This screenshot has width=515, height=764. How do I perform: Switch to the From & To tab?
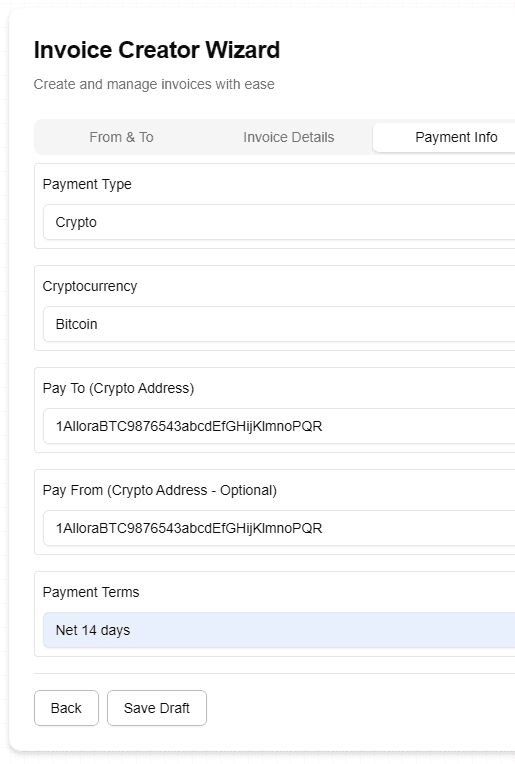[x=121, y=137]
